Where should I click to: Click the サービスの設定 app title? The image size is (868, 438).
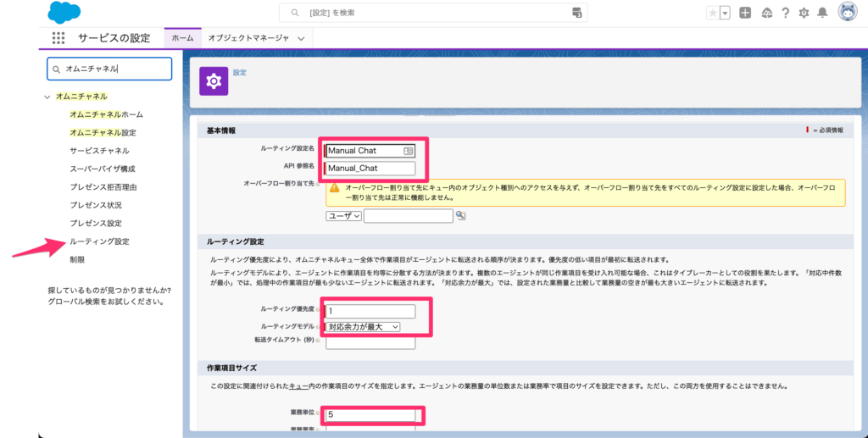(x=114, y=38)
